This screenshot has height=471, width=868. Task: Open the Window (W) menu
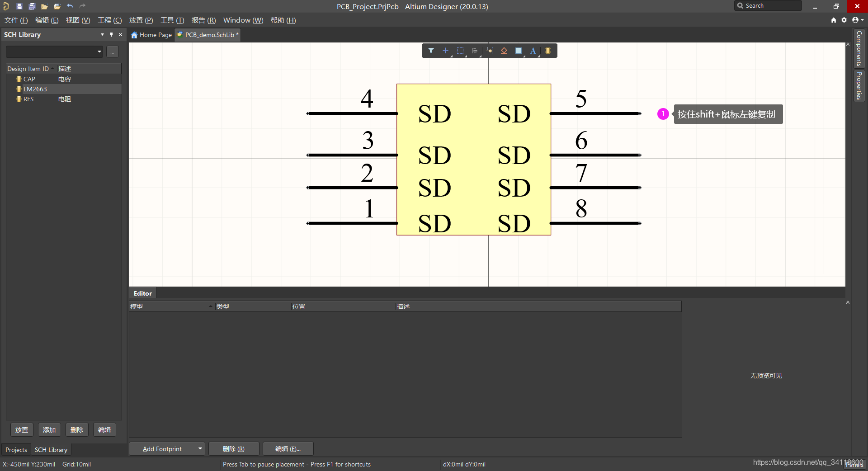[x=243, y=20]
